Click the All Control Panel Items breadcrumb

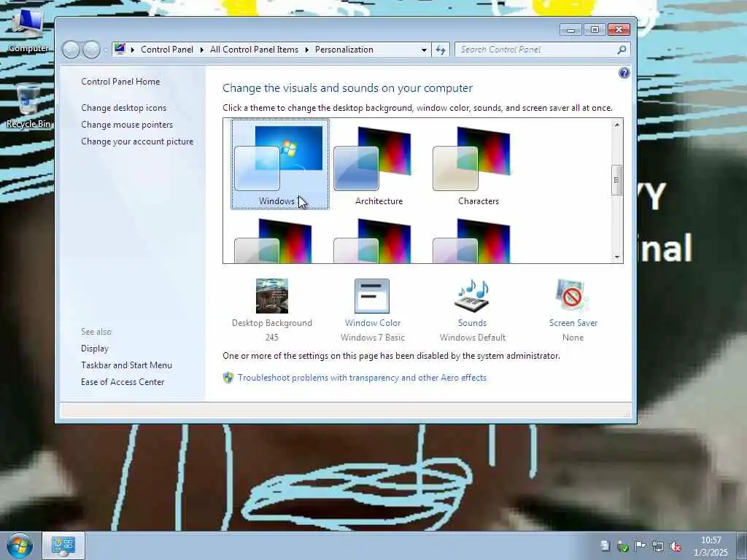254,50
